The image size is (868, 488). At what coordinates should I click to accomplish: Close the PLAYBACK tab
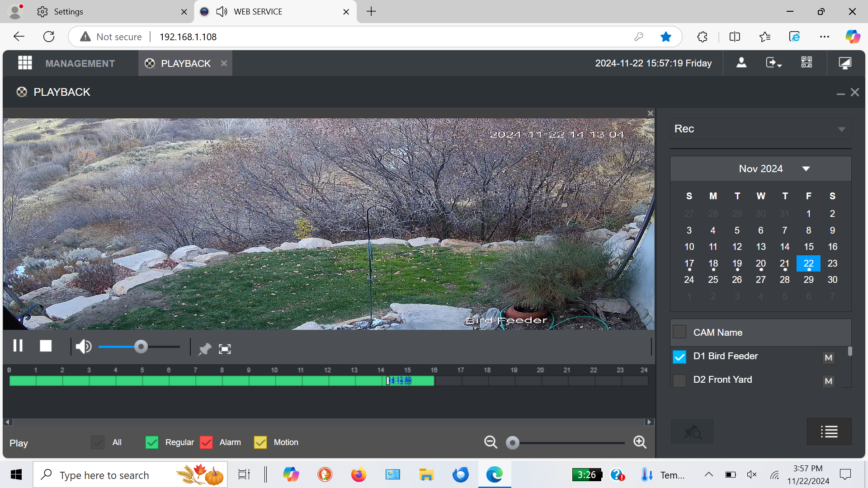click(x=224, y=63)
